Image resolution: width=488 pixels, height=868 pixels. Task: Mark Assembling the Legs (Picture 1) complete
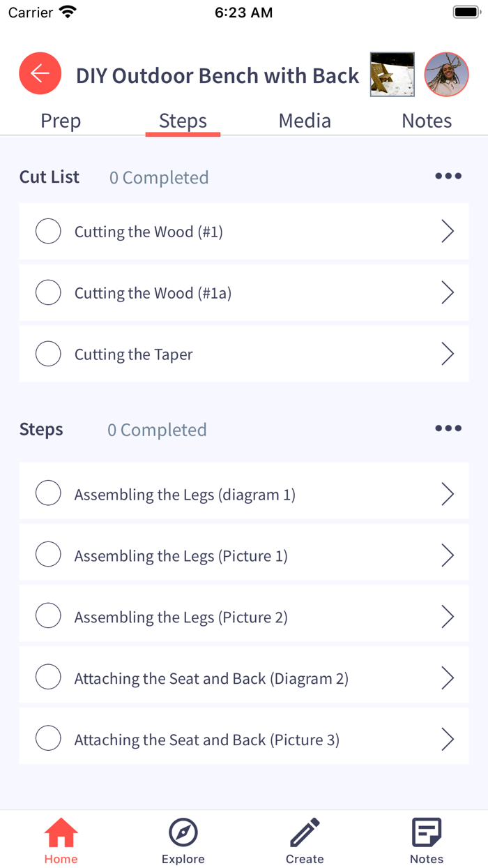click(48, 555)
